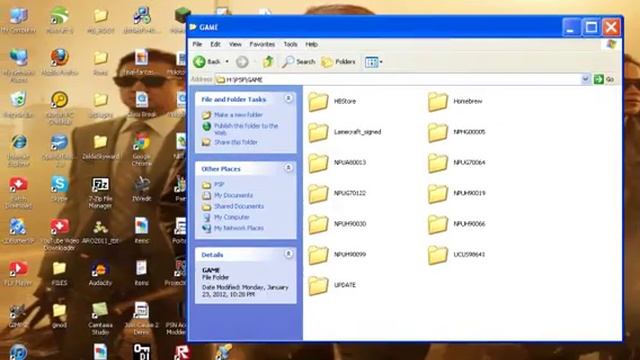Screen dimensions: 640x360
Task: Open the Back history dropdown arrow
Action: tap(227, 62)
